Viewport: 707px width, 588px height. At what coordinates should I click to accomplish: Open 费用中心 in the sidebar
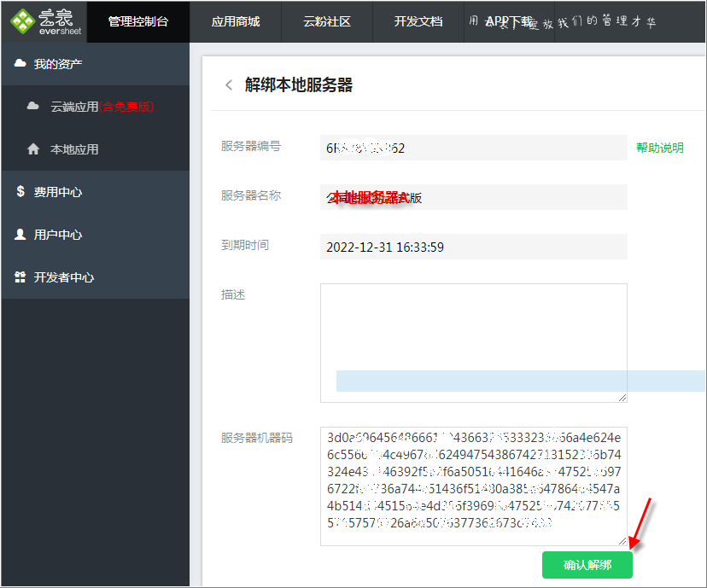[x=95, y=192]
